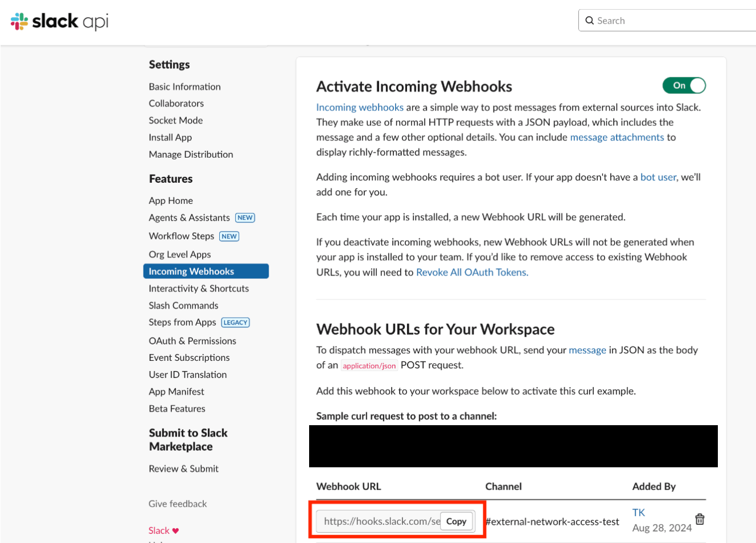Click the LEGACY badge beside Steps from Apps
Viewport: 756px width, 543px height.
pyautogui.click(x=236, y=322)
